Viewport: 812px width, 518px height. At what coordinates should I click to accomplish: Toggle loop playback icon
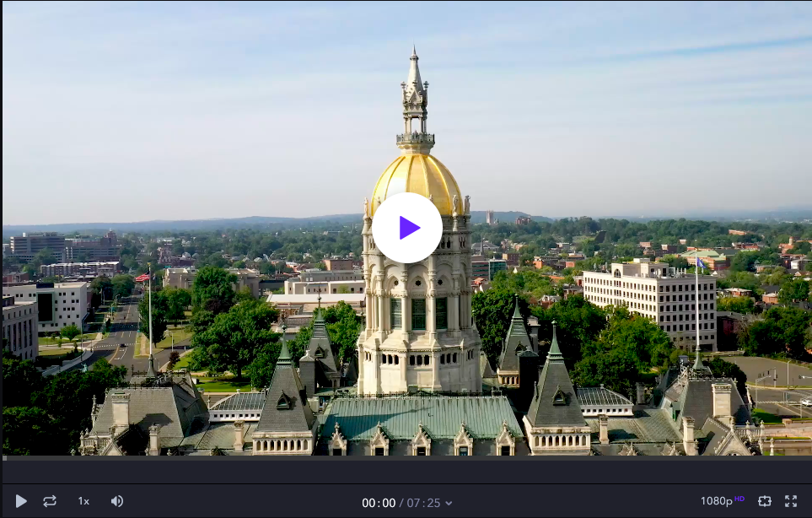50,501
